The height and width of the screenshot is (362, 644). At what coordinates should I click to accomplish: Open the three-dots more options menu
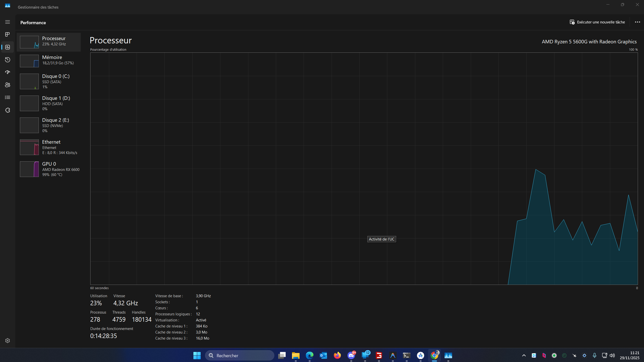[637, 22]
